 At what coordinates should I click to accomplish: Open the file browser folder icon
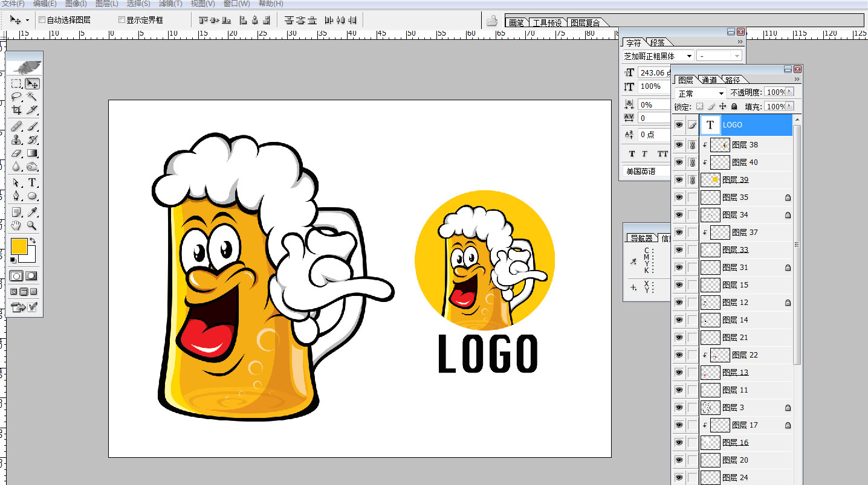click(x=492, y=21)
